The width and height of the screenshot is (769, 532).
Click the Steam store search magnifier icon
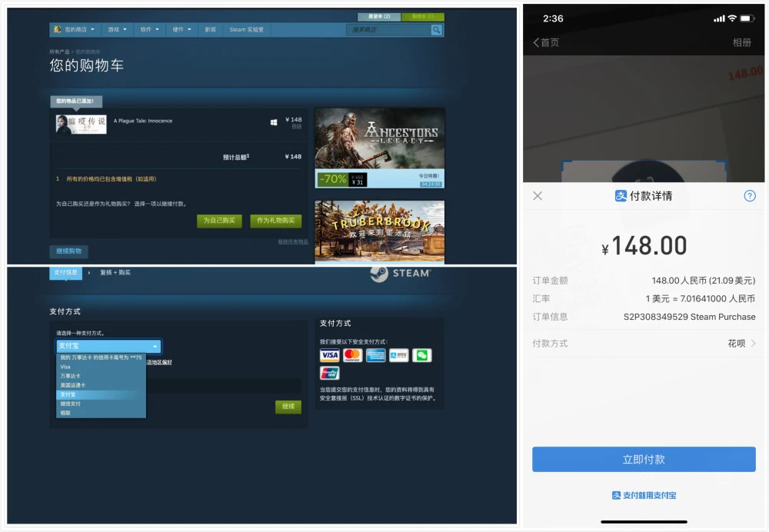click(436, 30)
